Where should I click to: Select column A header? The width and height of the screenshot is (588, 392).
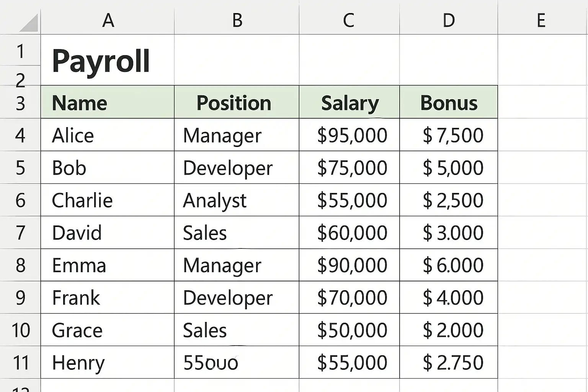click(108, 20)
